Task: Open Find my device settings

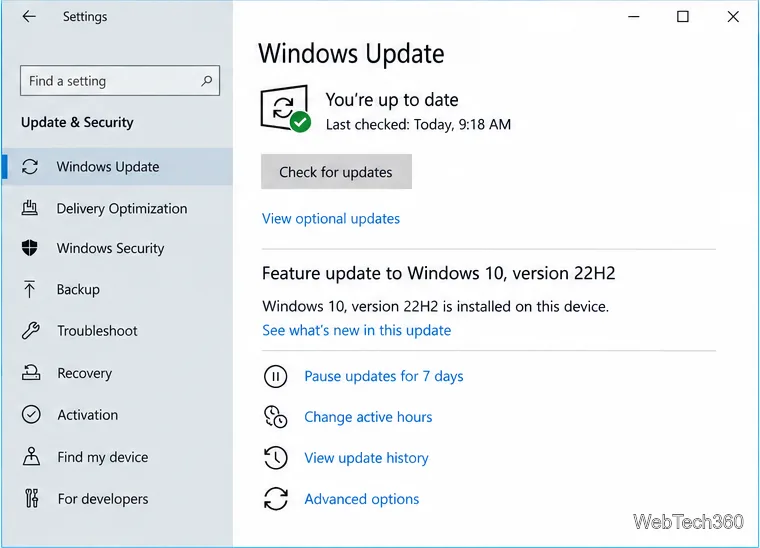Action: pos(117,457)
